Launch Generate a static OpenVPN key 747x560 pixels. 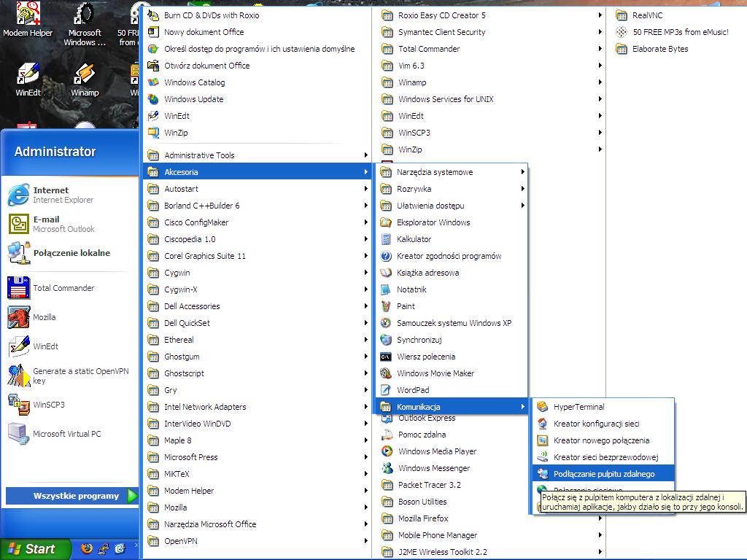(69, 376)
